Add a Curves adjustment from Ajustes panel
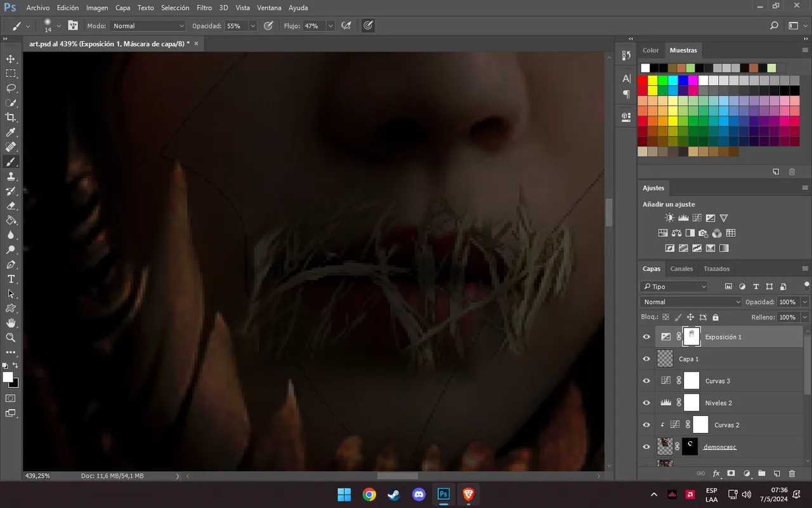The image size is (812, 508). (697, 218)
